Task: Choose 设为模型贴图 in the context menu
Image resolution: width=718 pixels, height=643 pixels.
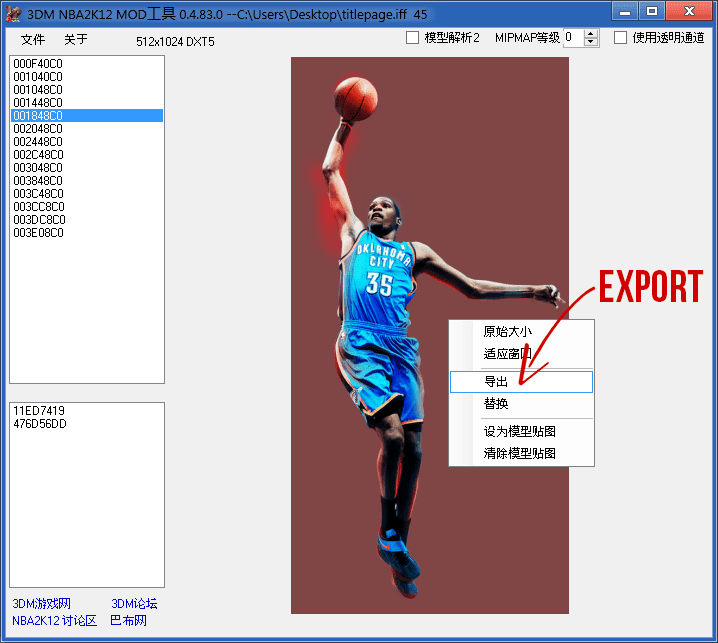Action: pyautogui.click(x=521, y=431)
